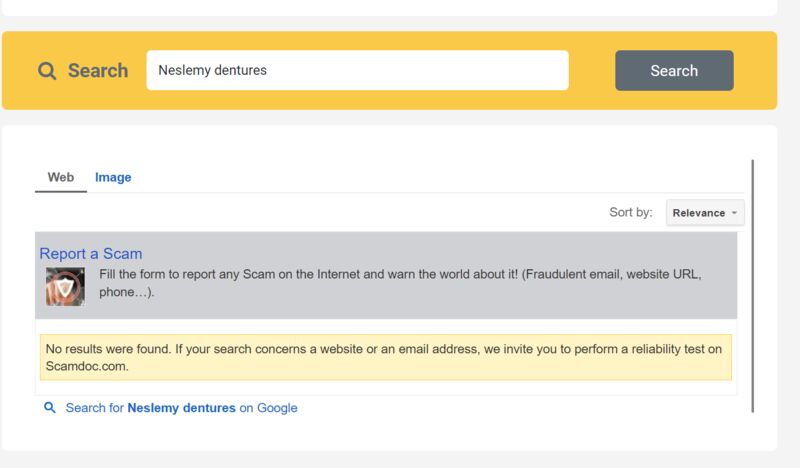Screen dimensions: 800x468
Task: Click the Report a Scam description snippet
Action: (x=400, y=283)
